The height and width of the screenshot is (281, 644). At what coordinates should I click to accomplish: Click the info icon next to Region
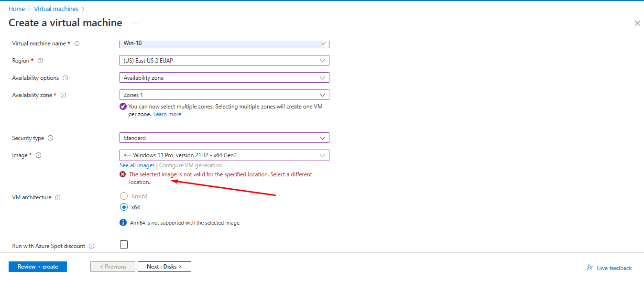(x=40, y=61)
